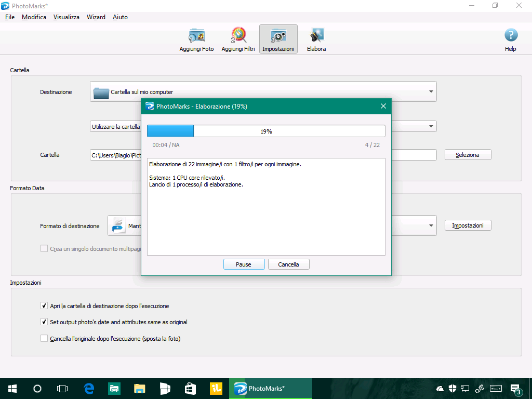Click Impostazioni button beside format dropdown
The height and width of the screenshot is (399, 532).
point(468,225)
